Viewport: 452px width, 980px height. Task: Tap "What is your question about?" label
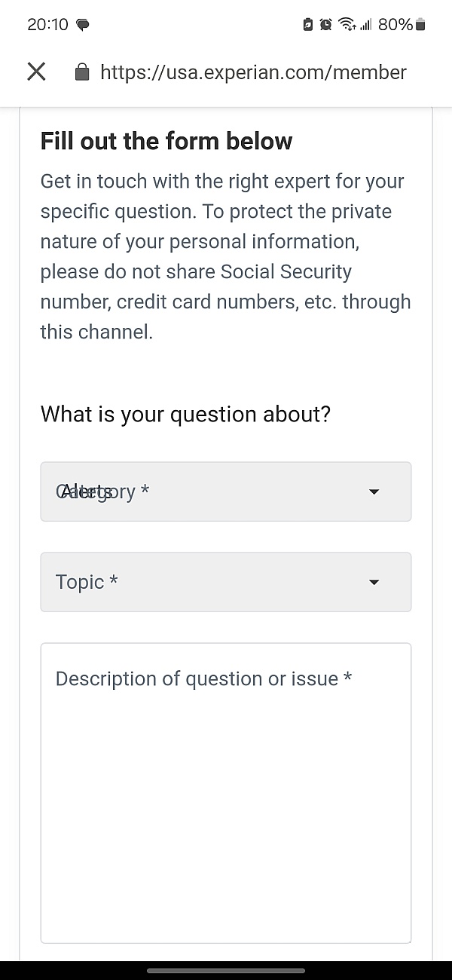click(185, 414)
